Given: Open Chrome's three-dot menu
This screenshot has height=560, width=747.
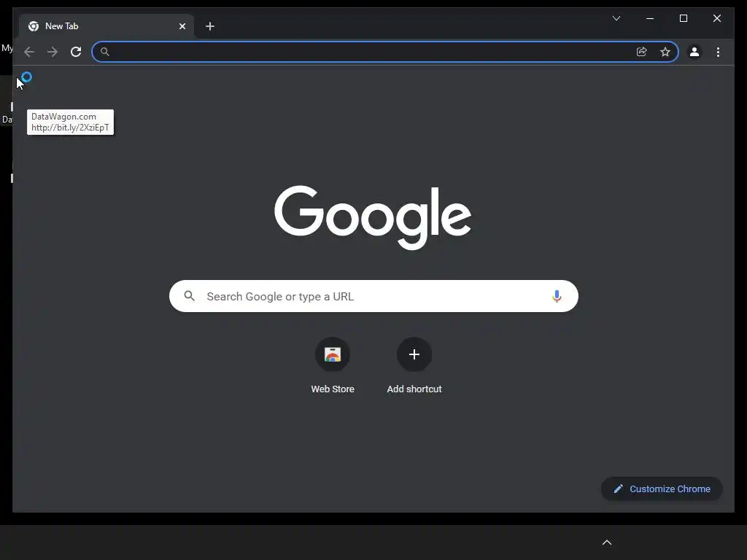Looking at the screenshot, I should point(718,52).
